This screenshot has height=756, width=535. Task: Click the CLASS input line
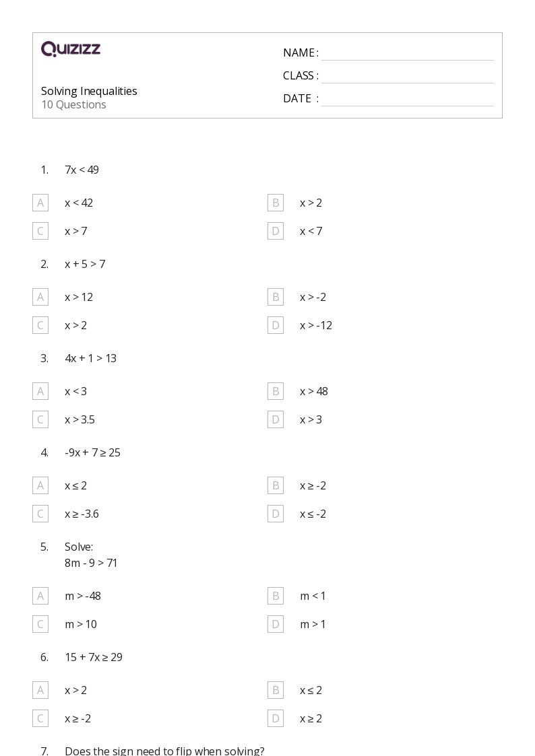(x=407, y=76)
